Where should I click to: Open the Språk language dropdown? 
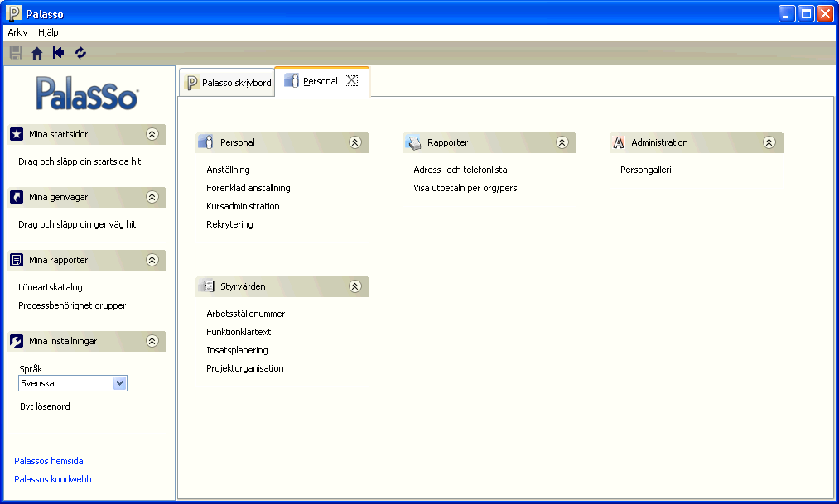click(x=120, y=383)
